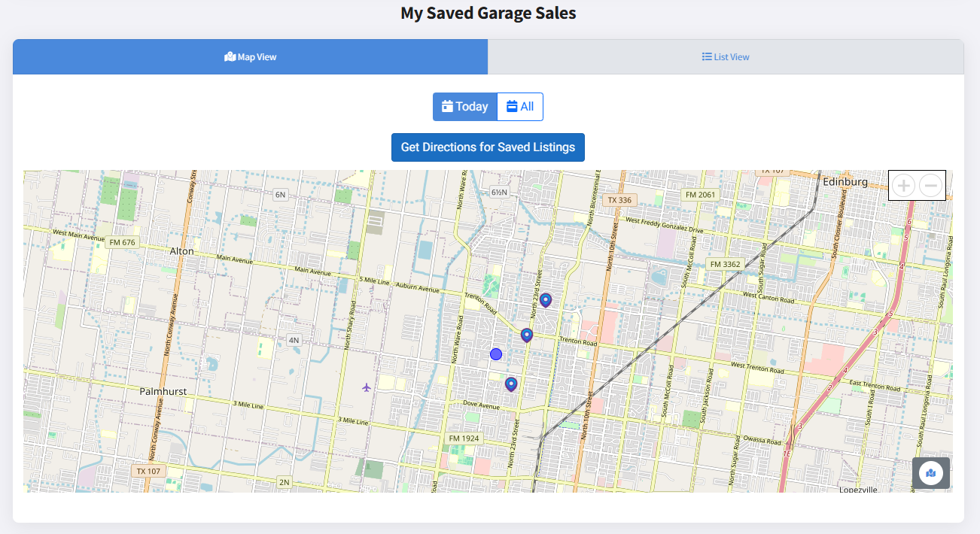Click the list icon on the List View tab
Screen dimensions: 980x534
pos(705,56)
